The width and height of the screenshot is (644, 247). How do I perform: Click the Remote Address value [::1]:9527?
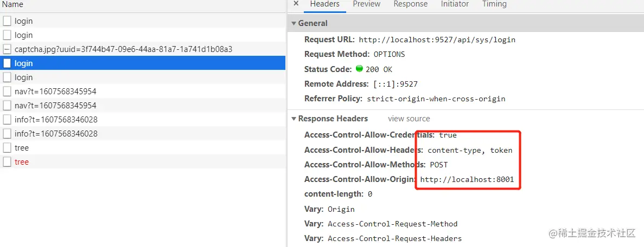click(395, 84)
